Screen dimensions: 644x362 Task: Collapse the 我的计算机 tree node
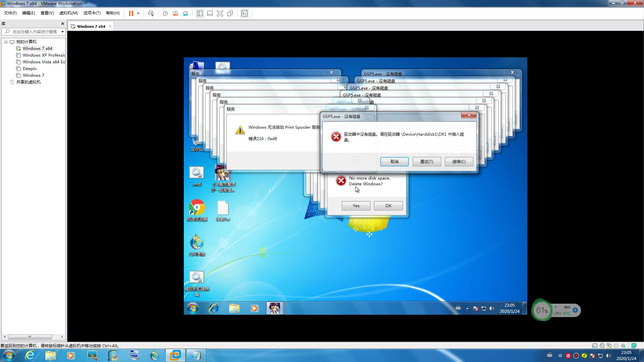[6, 42]
